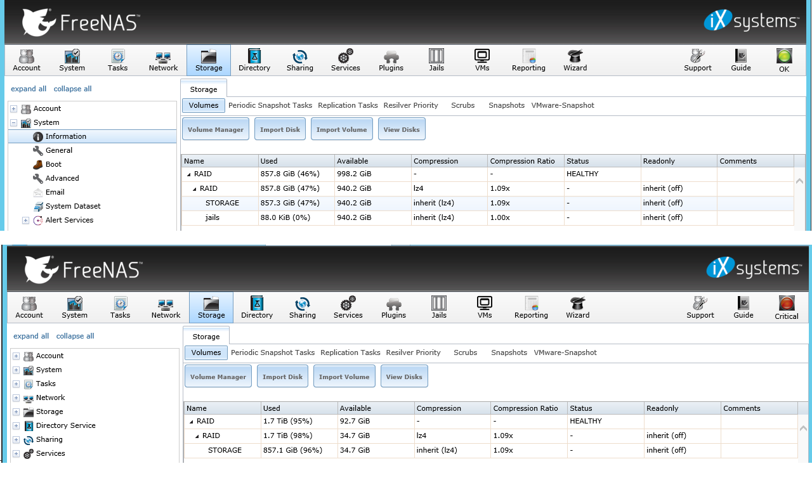Click the red Critical alert indicator
Screen dimensions: 812x504
tap(787, 307)
